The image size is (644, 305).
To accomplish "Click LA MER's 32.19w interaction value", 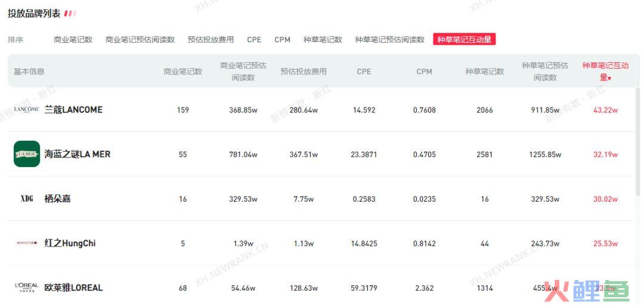I will point(605,155).
